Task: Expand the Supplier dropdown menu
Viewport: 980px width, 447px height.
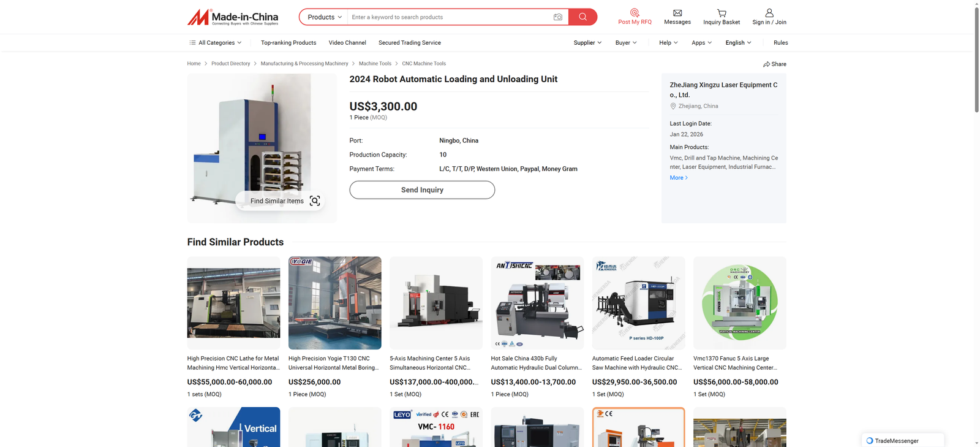Action: point(587,43)
